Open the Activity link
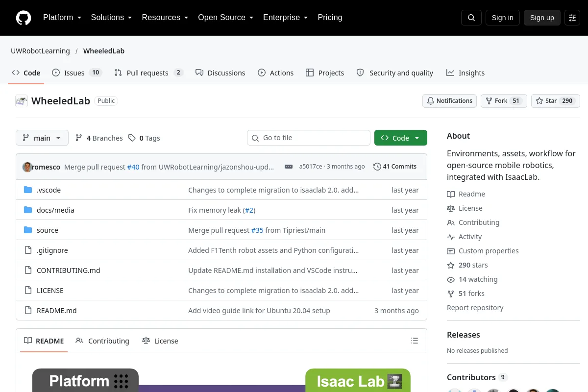 coord(465,237)
